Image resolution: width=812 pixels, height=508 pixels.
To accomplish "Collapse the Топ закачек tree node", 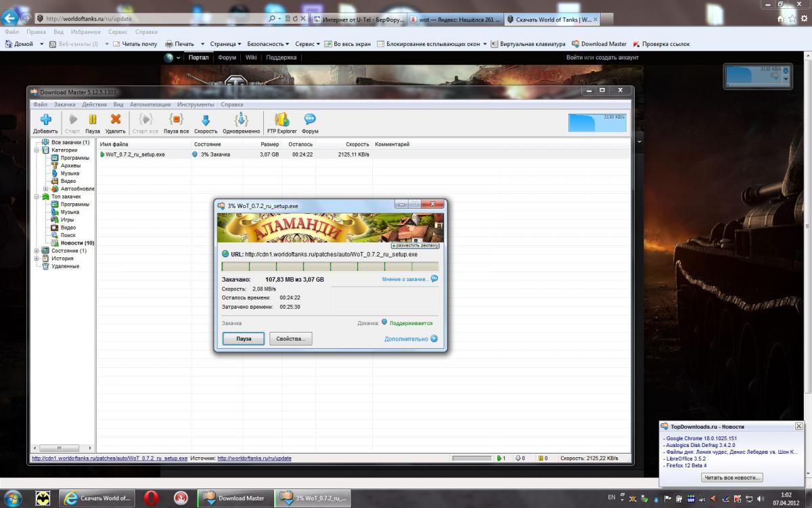I will pos(37,196).
